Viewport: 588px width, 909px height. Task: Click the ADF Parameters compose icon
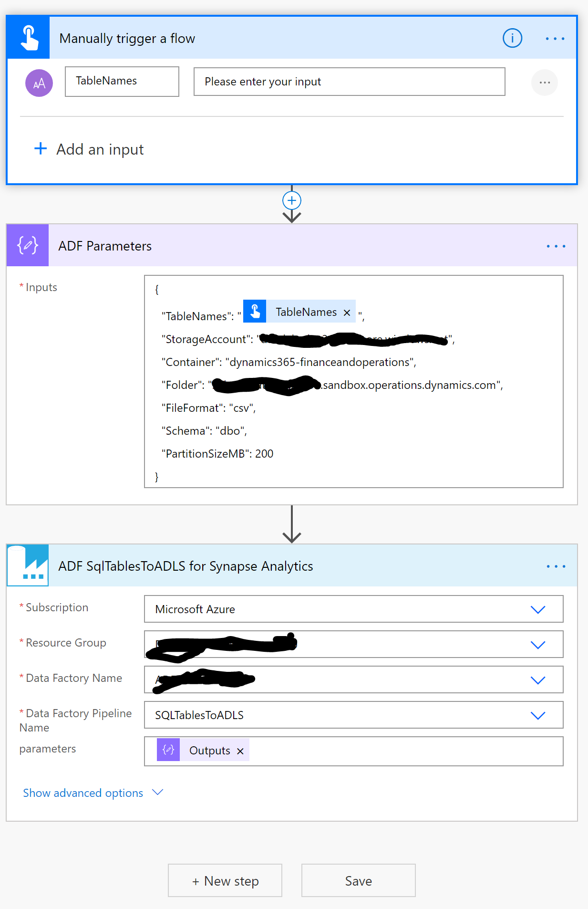tap(28, 245)
